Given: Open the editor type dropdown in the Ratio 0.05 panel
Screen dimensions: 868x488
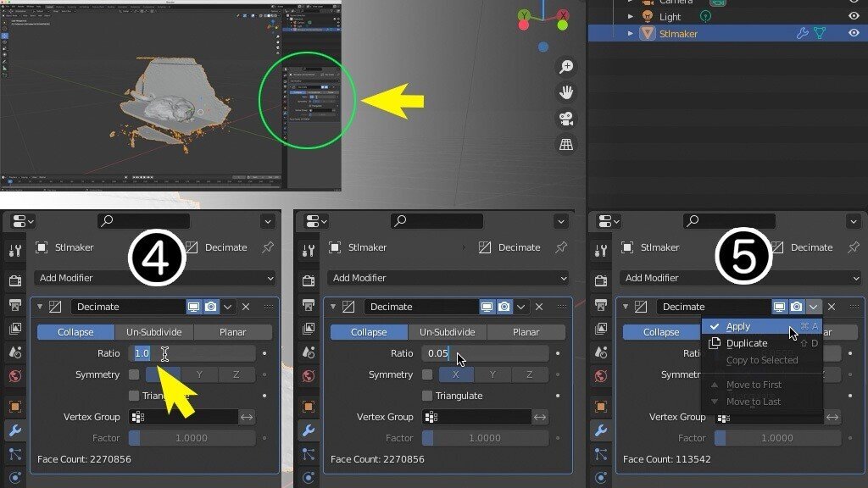Looking at the screenshot, I should click(x=316, y=221).
